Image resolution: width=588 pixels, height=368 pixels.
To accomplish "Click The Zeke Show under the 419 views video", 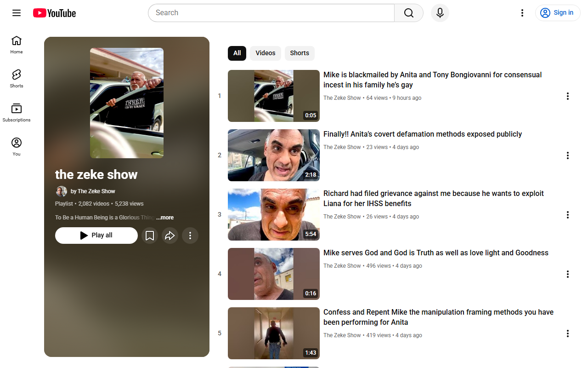I will click(x=342, y=335).
